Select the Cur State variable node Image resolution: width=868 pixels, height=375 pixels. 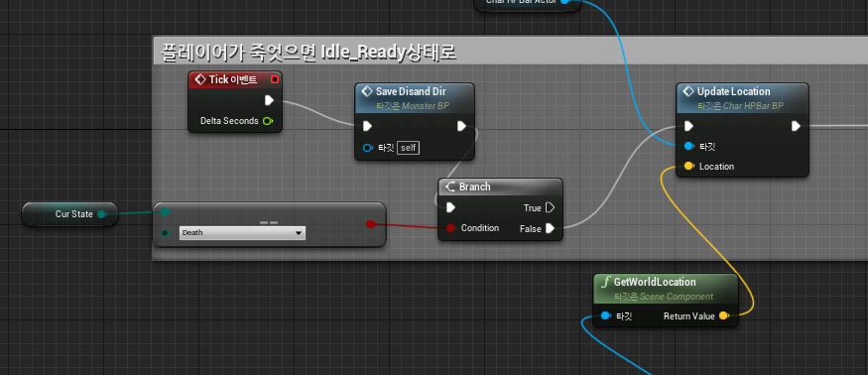69,214
